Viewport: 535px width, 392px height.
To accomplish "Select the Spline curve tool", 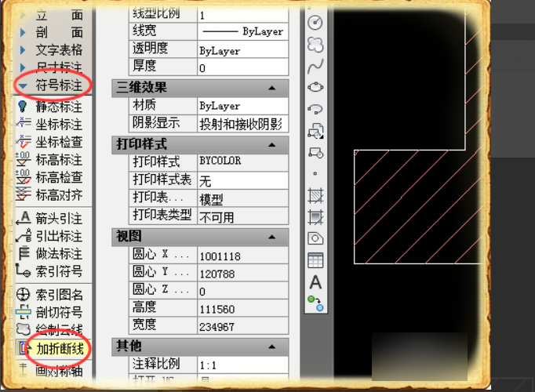I will (x=315, y=66).
